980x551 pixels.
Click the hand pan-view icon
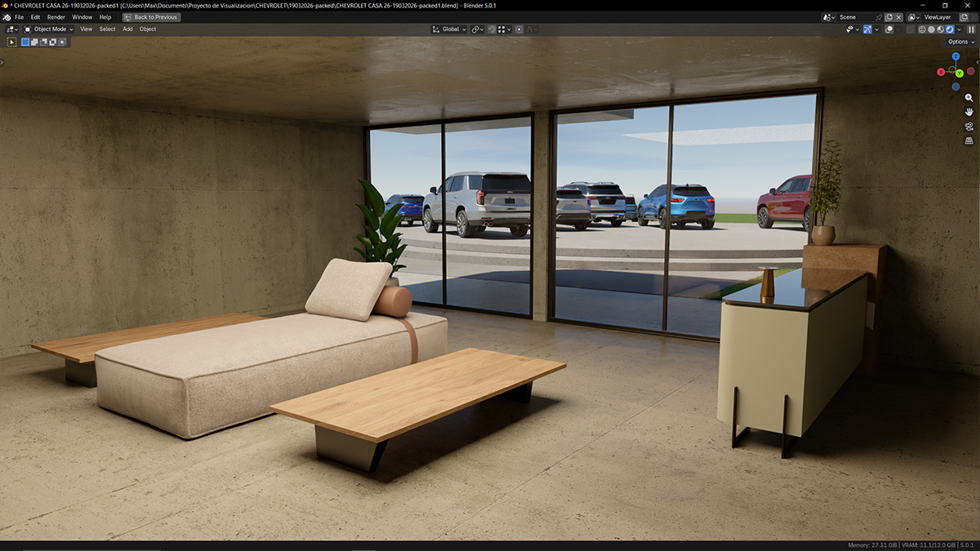coord(969,112)
